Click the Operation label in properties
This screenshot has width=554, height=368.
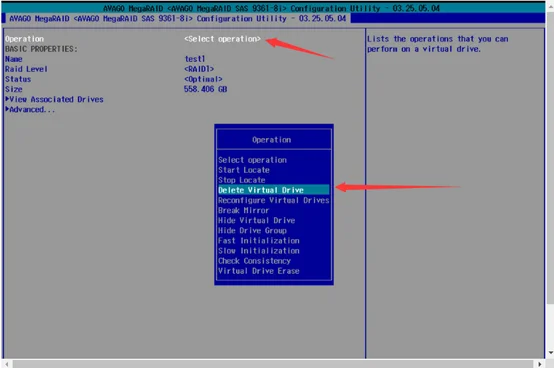pos(24,39)
